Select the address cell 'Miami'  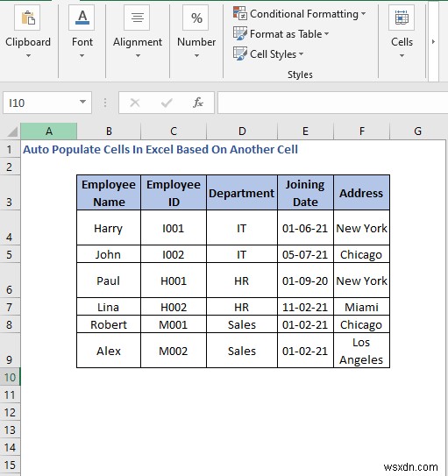pos(361,307)
